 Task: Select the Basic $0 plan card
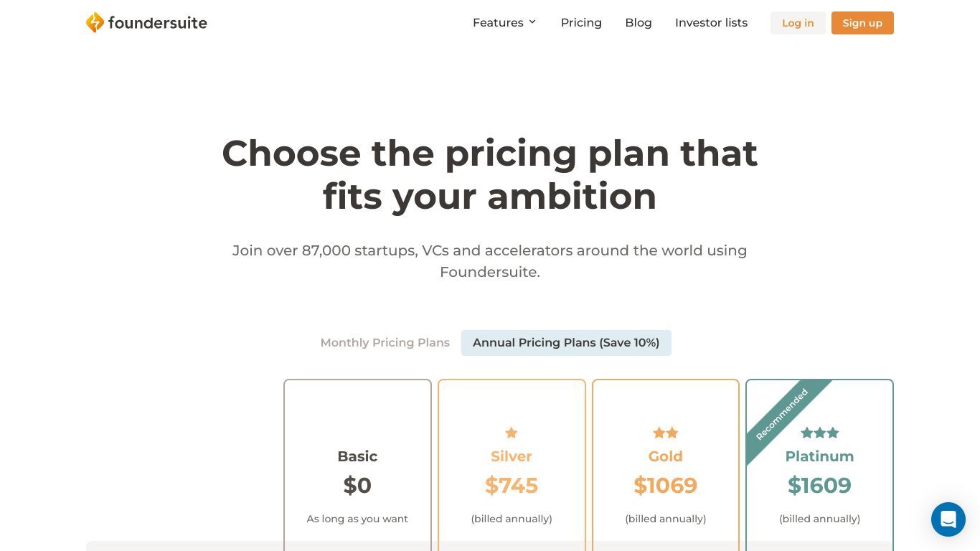click(x=357, y=466)
